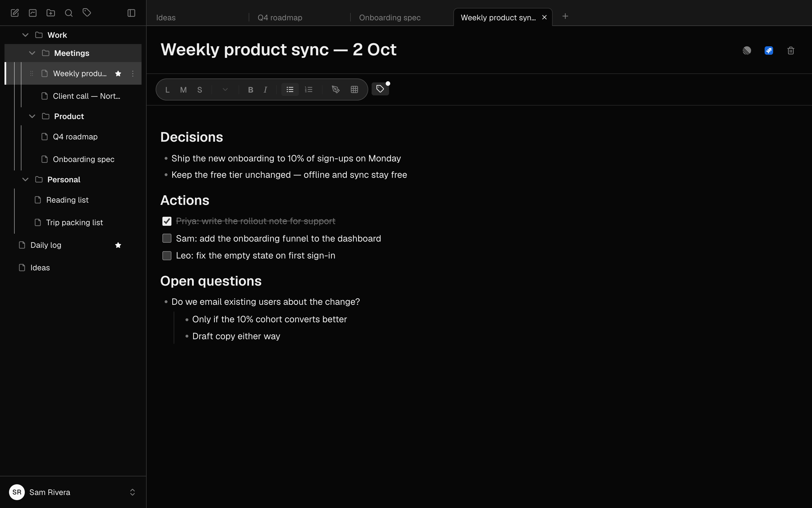
Task: Open the note tags button beside toolbar
Action: (380, 89)
